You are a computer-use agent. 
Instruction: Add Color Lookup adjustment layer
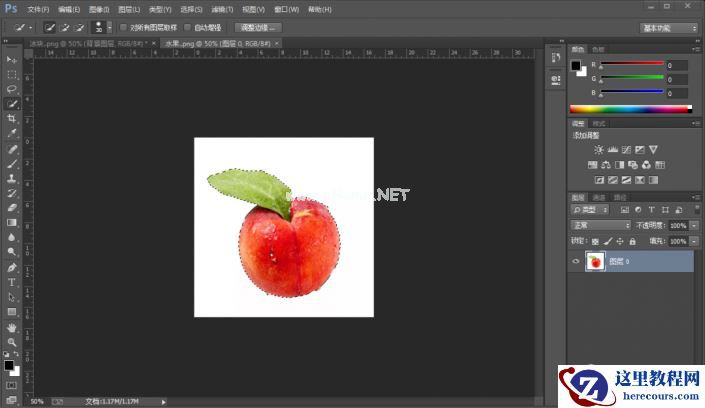pyautogui.click(x=660, y=165)
